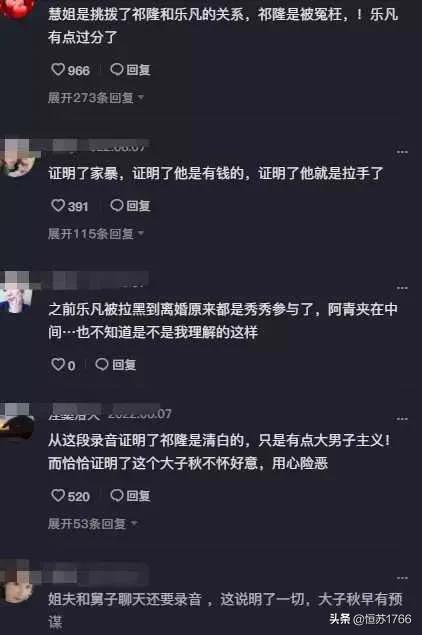The height and width of the screenshot is (635, 422).
Task: Expand 115 replies
Action: [96, 234]
